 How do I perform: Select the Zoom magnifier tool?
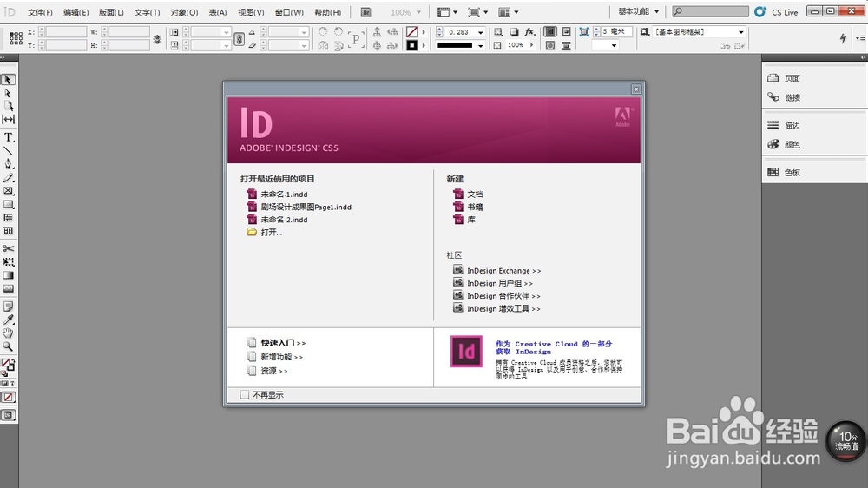[9, 346]
